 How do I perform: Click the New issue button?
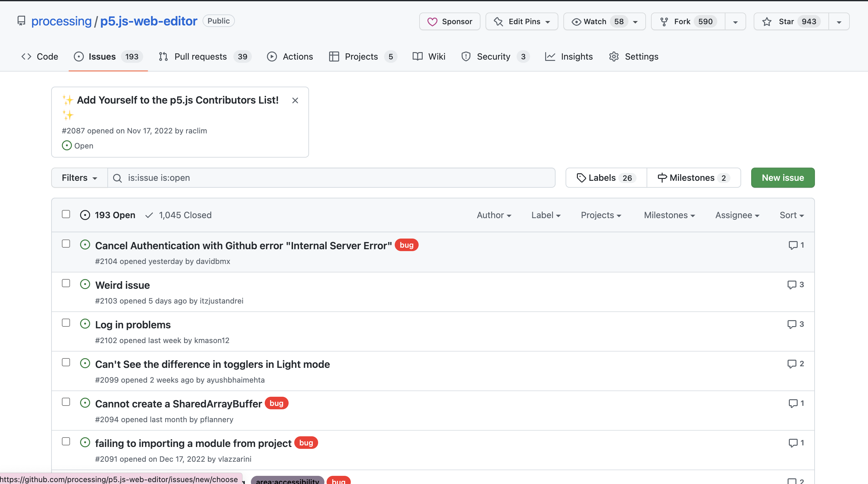pos(783,178)
